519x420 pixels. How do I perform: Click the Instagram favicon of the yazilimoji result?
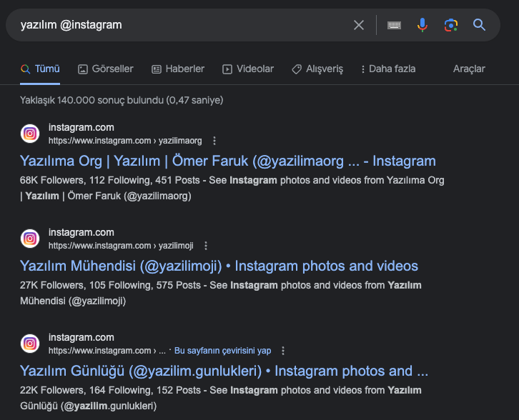pos(30,239)
